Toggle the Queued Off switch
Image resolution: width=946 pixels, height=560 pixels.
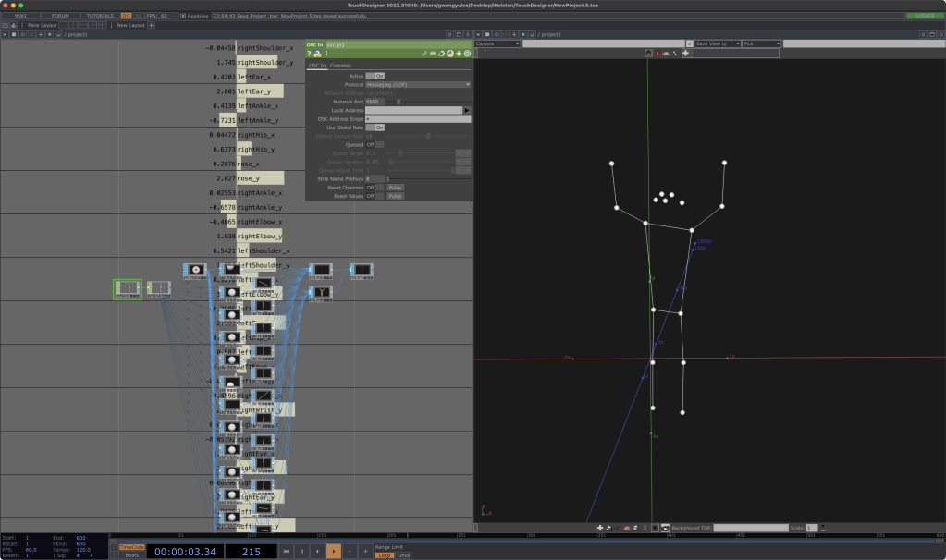[375, 144]
